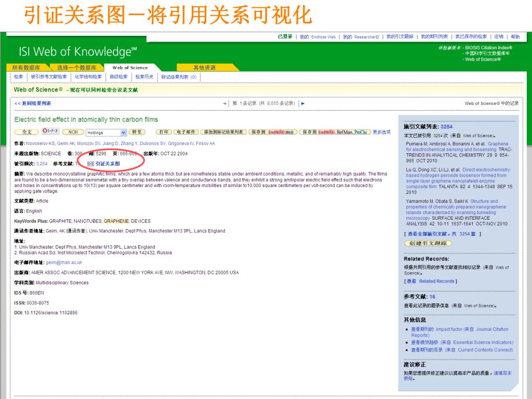This screenshot has height=399, width=532.
Task: Click 查看全部施引文献，共 3254 篇
Action: point(442,234)
